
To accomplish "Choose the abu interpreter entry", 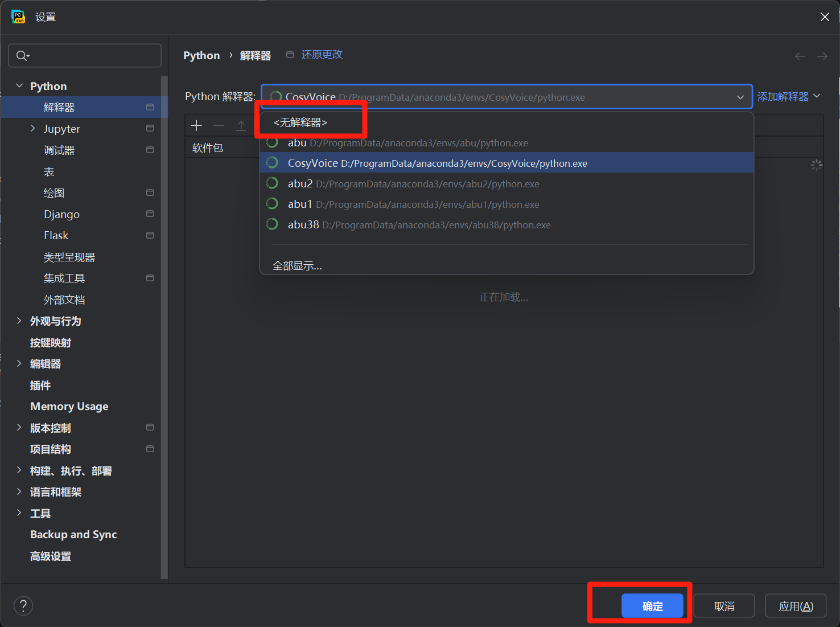I will 507,142.
